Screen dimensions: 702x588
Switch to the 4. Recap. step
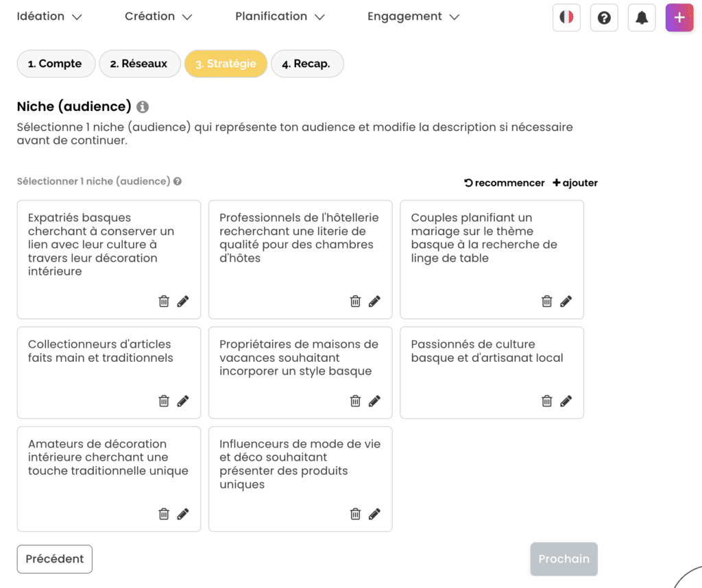click(306, 64)
